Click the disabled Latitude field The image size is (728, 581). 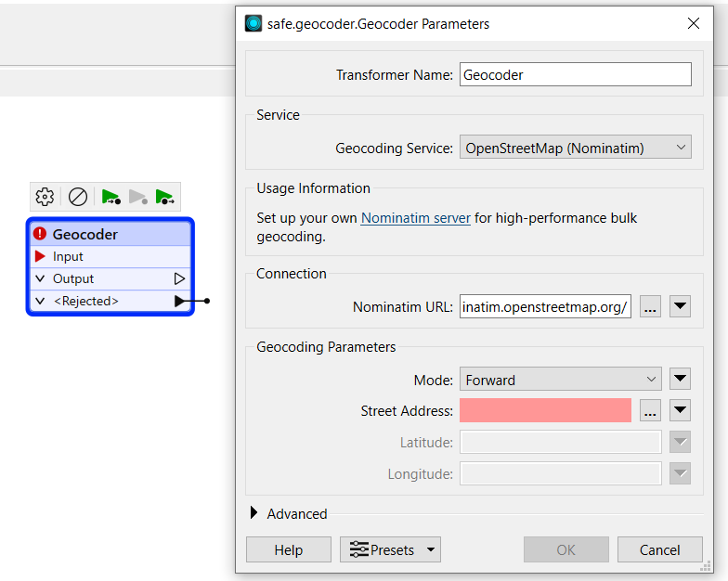pyautogui.click(x=561, y=442)
